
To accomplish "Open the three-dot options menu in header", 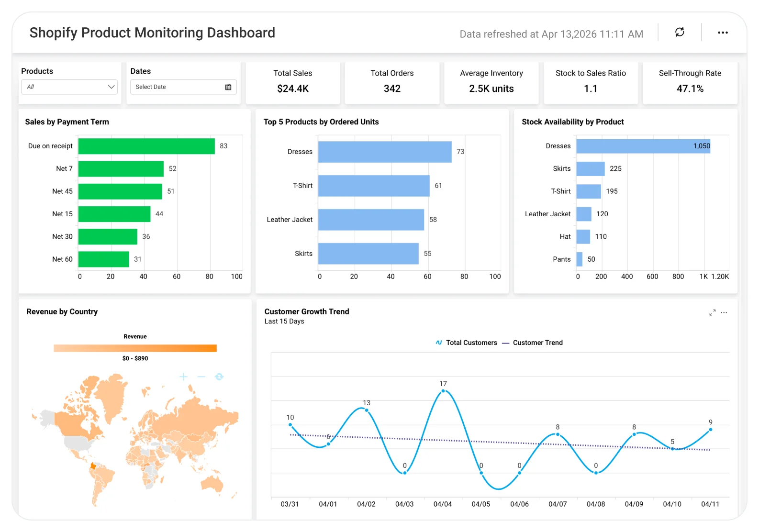I will tap(723, 33).
